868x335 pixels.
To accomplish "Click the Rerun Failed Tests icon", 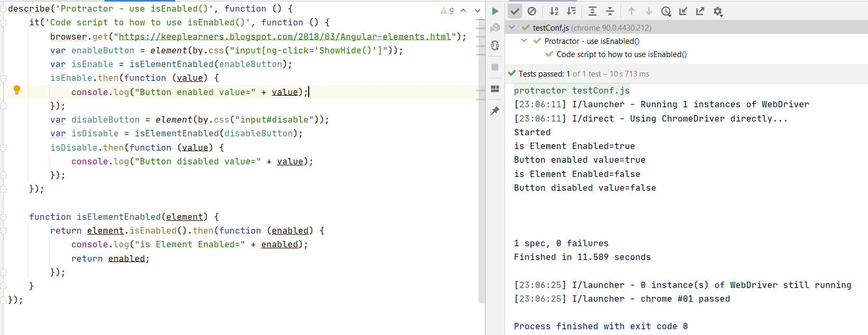I will pyautogui.click(x=495, y=28).
